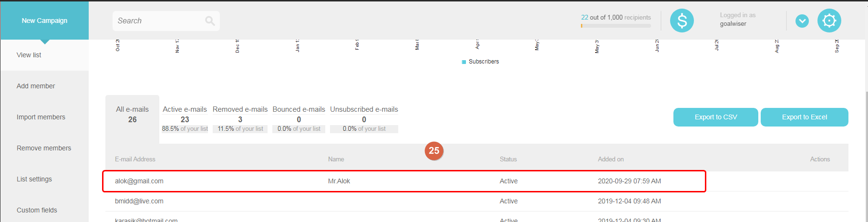This screenshot has width=868, height=222.
Task: Expand the account dropdown chevron
Action: 802,21
